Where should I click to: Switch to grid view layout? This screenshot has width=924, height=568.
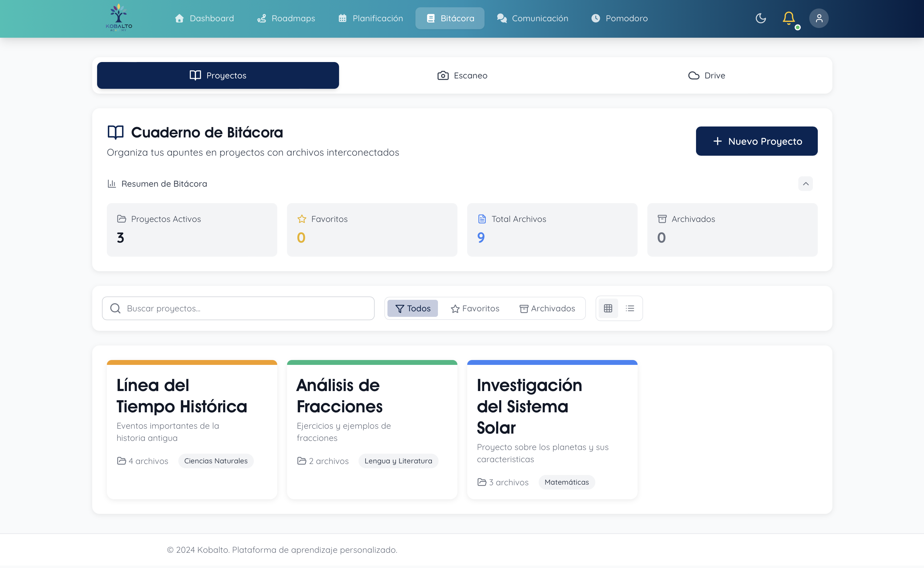point(608,308)
